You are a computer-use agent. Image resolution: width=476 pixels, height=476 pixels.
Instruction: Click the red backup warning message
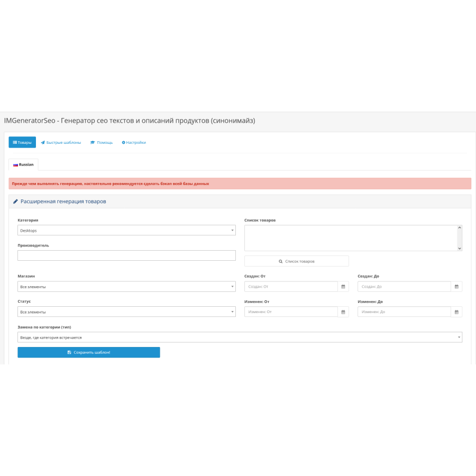(240, 184)
